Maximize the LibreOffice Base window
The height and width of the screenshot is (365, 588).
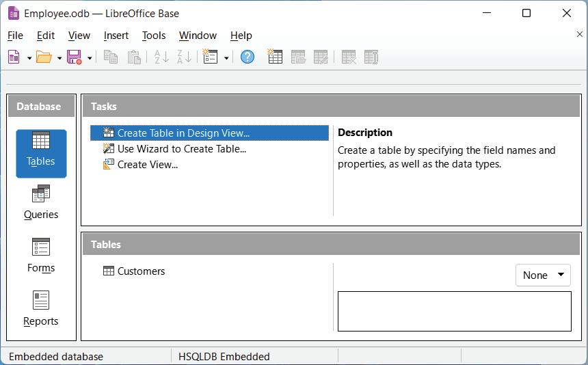click(526, 13)
